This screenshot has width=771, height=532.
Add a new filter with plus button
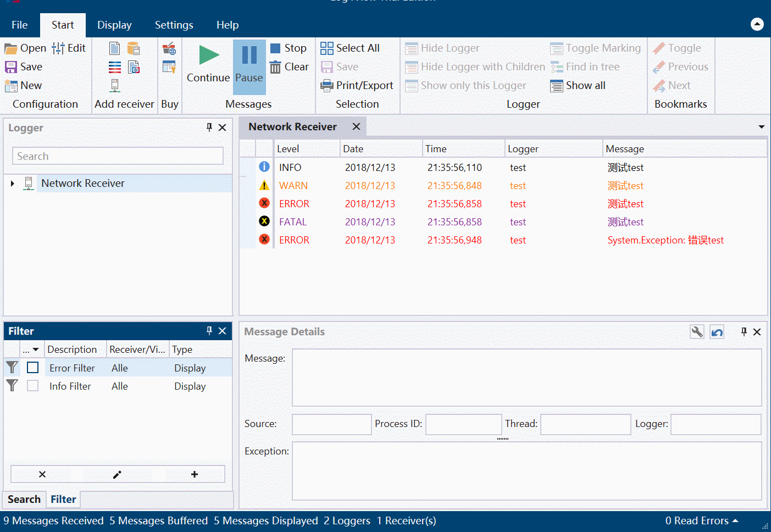195,474
